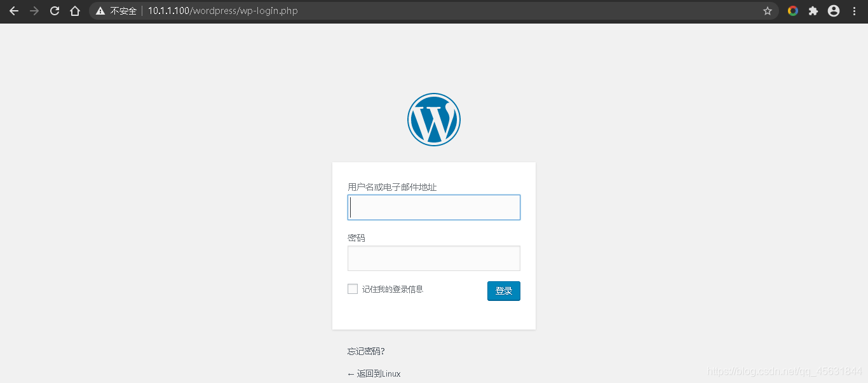Reload the wp-login.php page
Viewport: 868px width, 383px height.
tap(55, 11)
